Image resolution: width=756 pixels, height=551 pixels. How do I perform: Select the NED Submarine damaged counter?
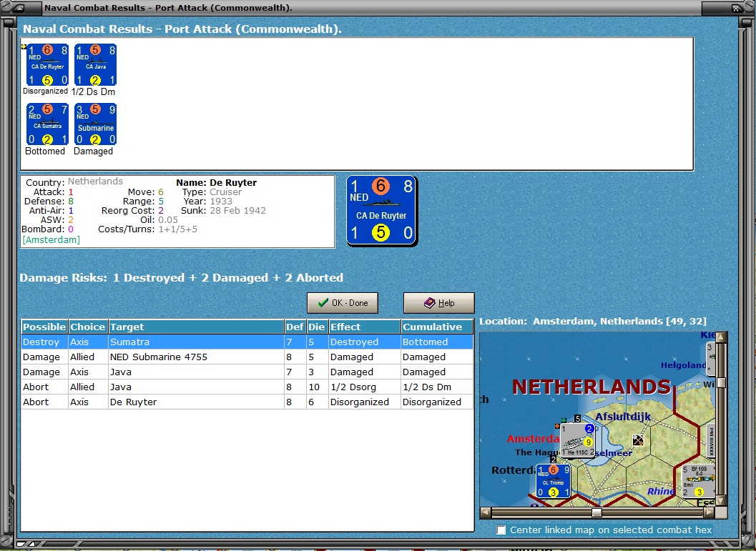click(x=95, y=124)
